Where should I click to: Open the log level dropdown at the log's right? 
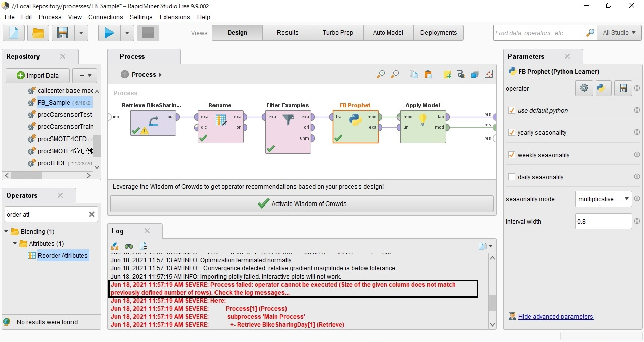point(486,246)
